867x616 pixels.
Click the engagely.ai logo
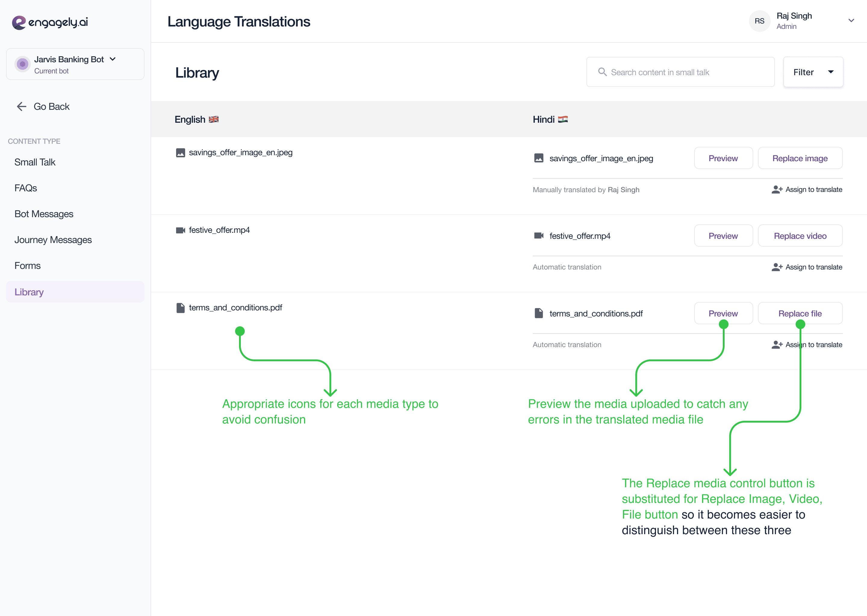tap(50, 22)
